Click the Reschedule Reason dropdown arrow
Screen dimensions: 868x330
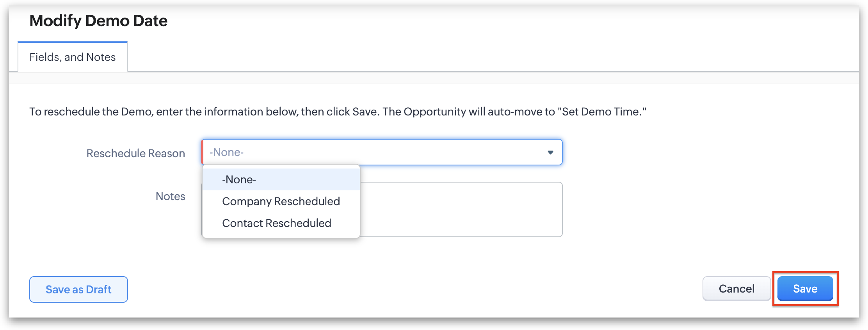550,153
